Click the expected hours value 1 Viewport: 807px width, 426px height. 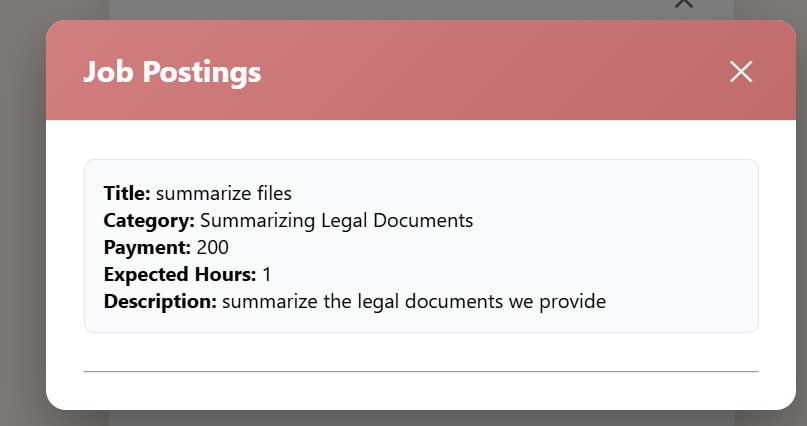pos(267,274)
